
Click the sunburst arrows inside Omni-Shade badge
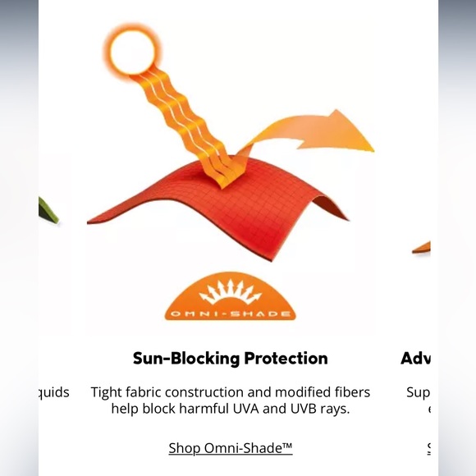(x=230, y=291)
